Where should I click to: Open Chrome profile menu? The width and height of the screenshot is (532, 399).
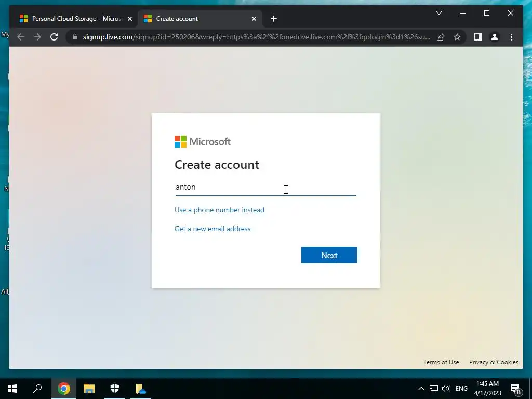[495, 37]
